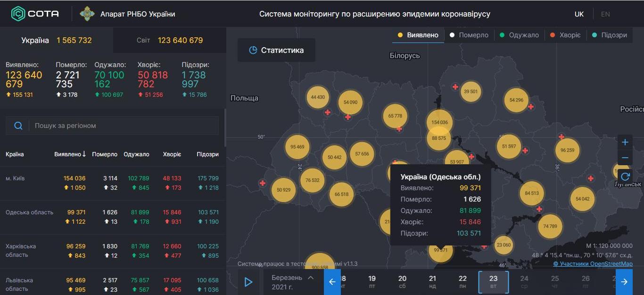Click the 76 532 map bubble
The image size is (644, 295).
312,180
